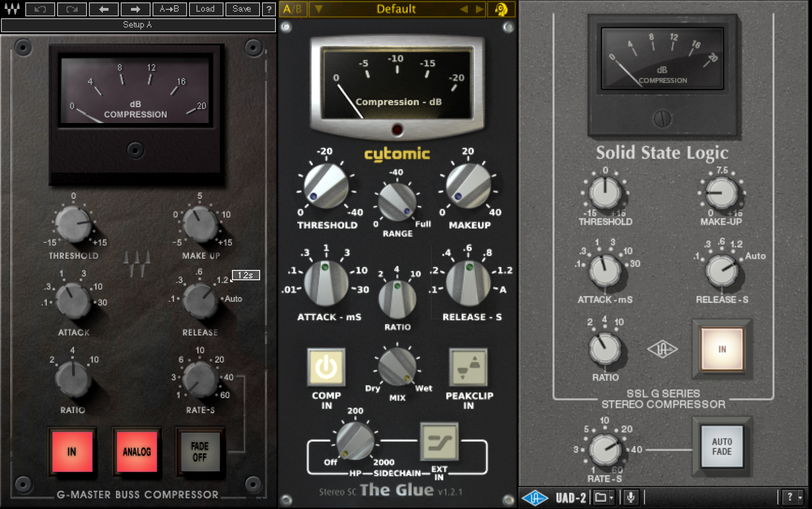Click the SSL RATIO knob
812x509 pixels.
coord(605,349)
